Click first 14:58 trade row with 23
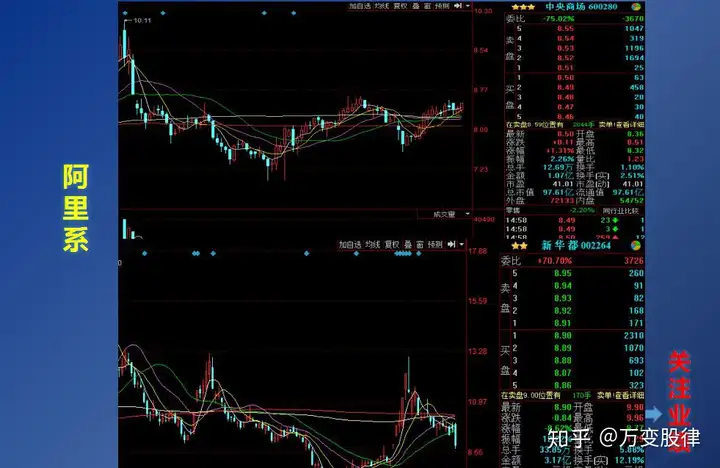 click(x=575, y=220)
